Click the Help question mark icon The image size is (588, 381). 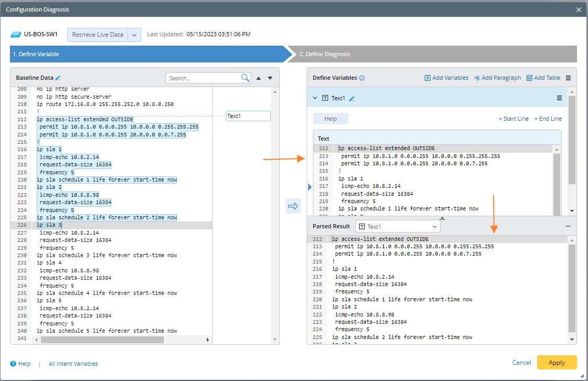point(13,364)
